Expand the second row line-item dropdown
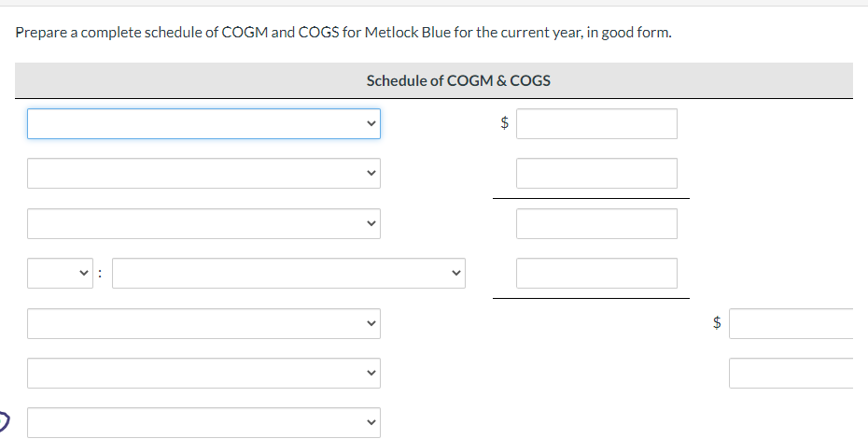868x439 pixels. [x=203, y=173]
